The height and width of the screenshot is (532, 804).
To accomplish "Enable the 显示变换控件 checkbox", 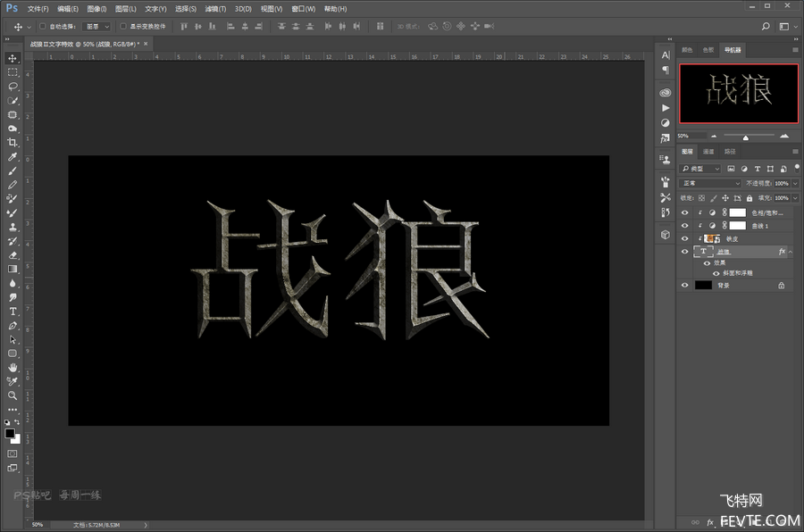I will point(123,26).
